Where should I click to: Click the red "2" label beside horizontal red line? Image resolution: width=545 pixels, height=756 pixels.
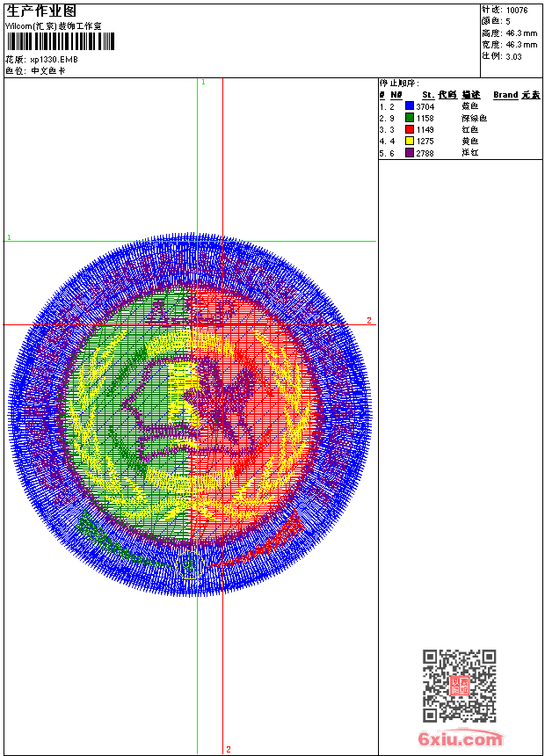[369, 321]
